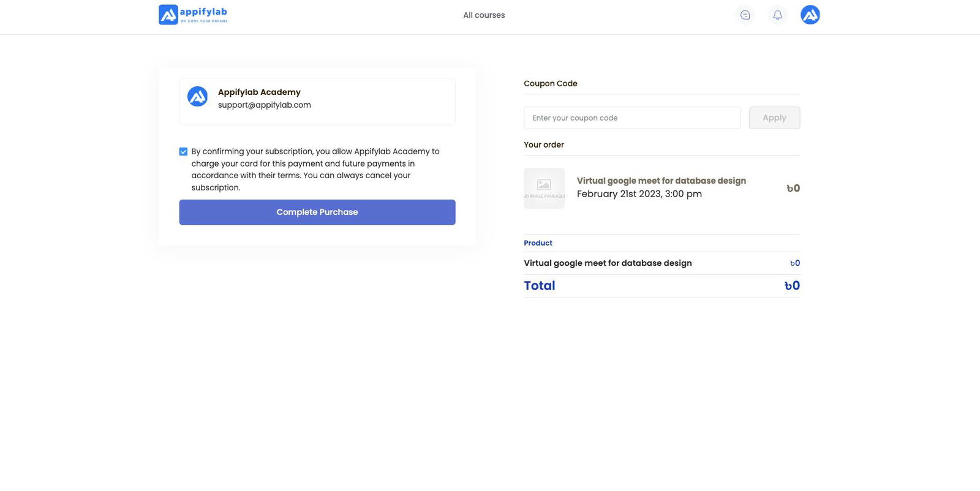980x491 pixels.
Task: Go to All courses
Action: (x=484, y=15)
